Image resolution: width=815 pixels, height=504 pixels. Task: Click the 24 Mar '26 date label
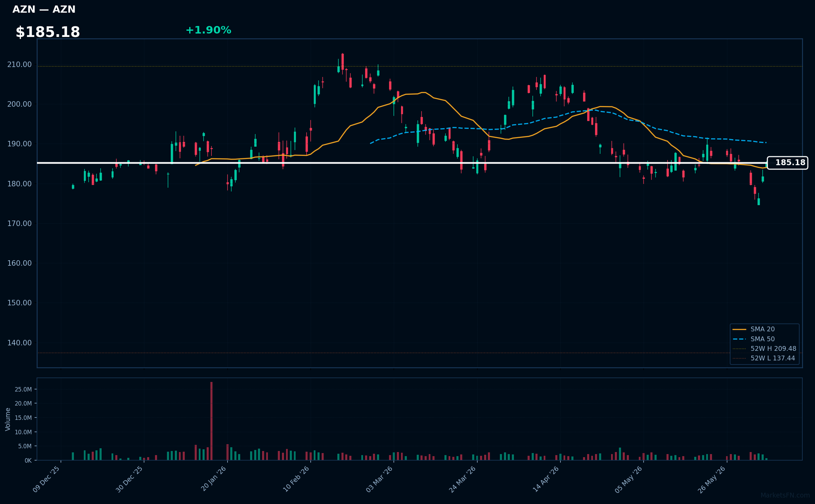click(463, 479)
